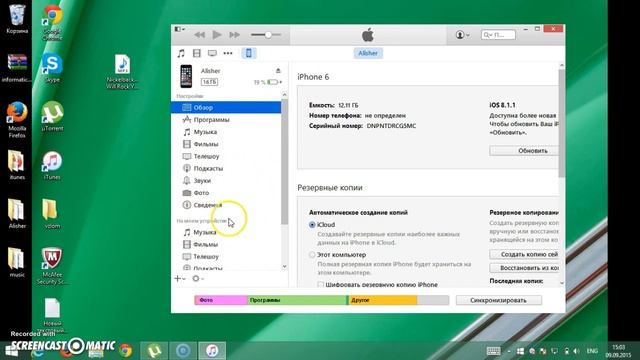Click the sidebar vertical scrollbar
Image resolution: width=640 pixels, height=360 pixels.
(284, 161)
